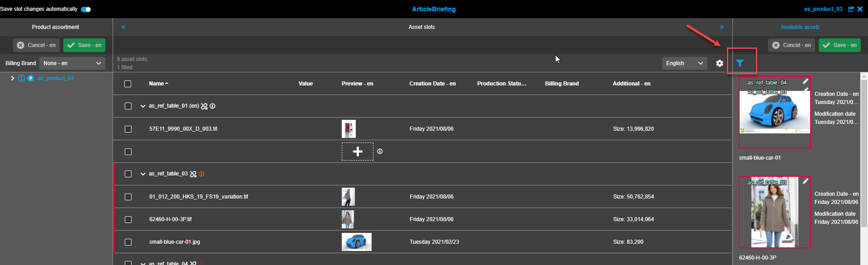Check the 01_012_200_HKS_19_FS19_variation.tif checkbox

[x=128, y=197]
